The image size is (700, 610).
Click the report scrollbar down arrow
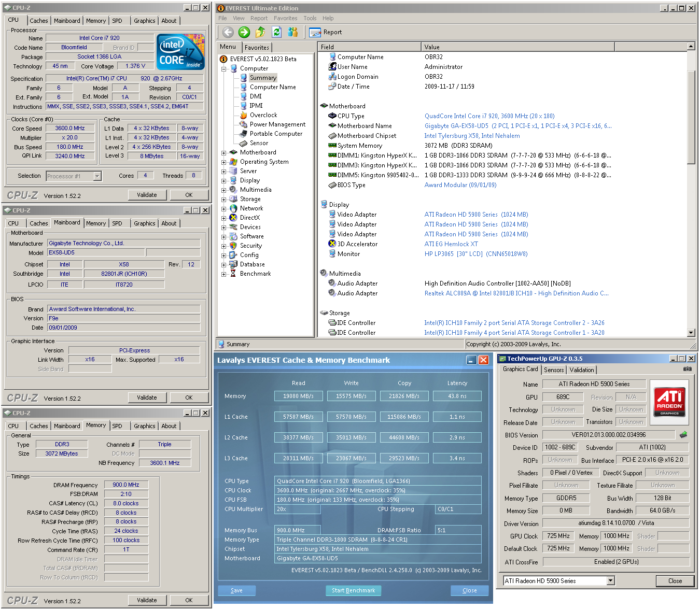pyautogui.click(x=691, y=333)
